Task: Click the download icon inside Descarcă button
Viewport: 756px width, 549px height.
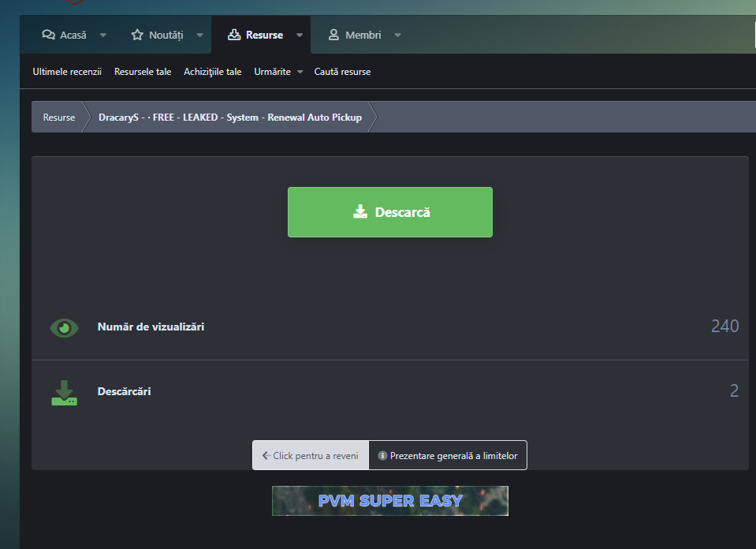Action: [x=360, y=211]
